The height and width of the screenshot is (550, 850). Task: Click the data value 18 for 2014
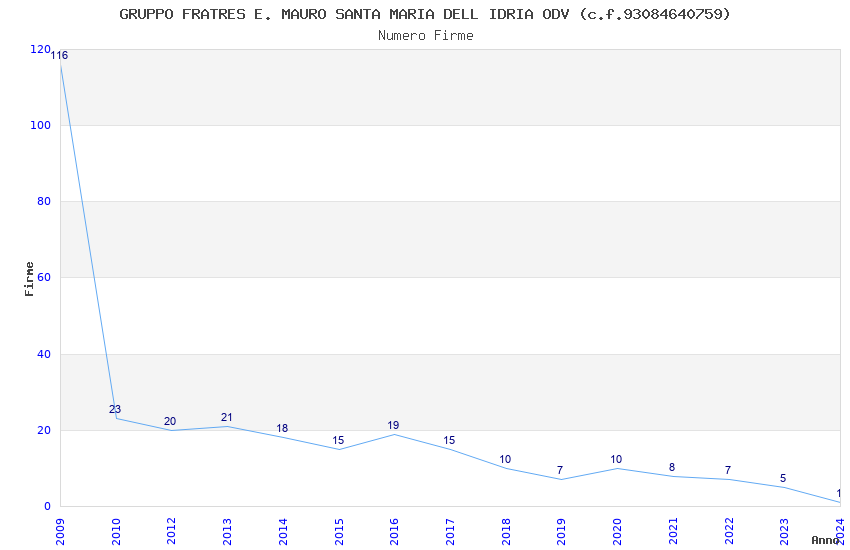coord(282,428)
